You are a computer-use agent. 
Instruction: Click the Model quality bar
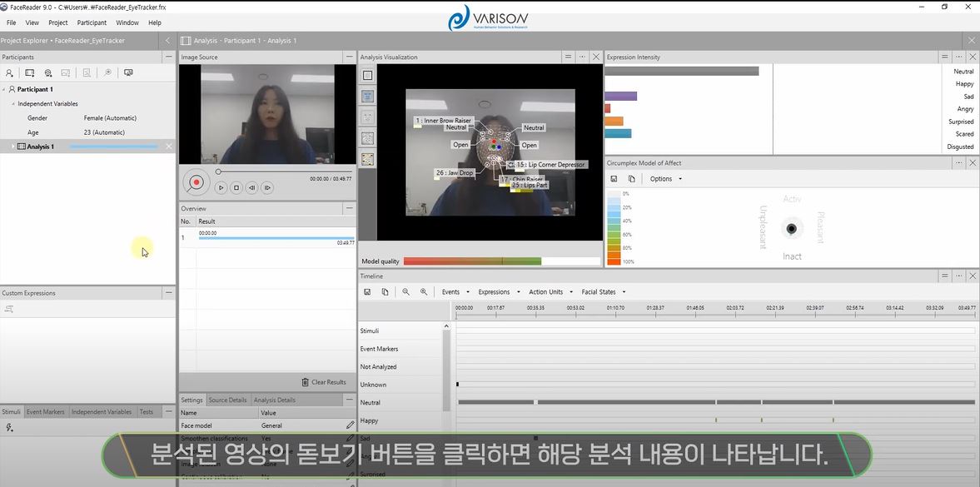tap(502, 261)
